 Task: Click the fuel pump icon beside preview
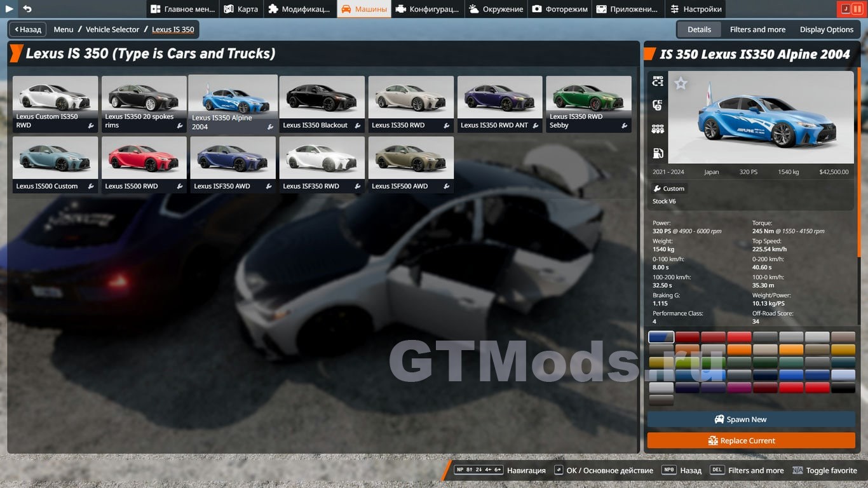click(x=658, y=153)
